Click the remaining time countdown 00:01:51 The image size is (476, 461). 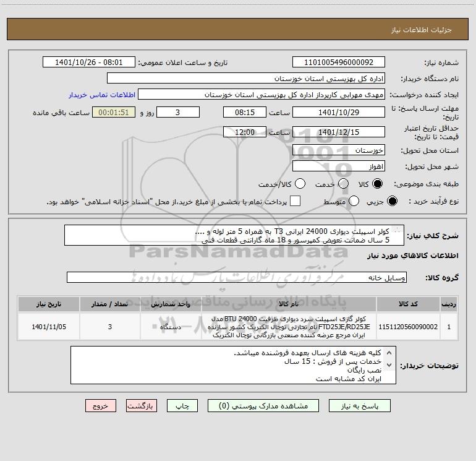114,112
